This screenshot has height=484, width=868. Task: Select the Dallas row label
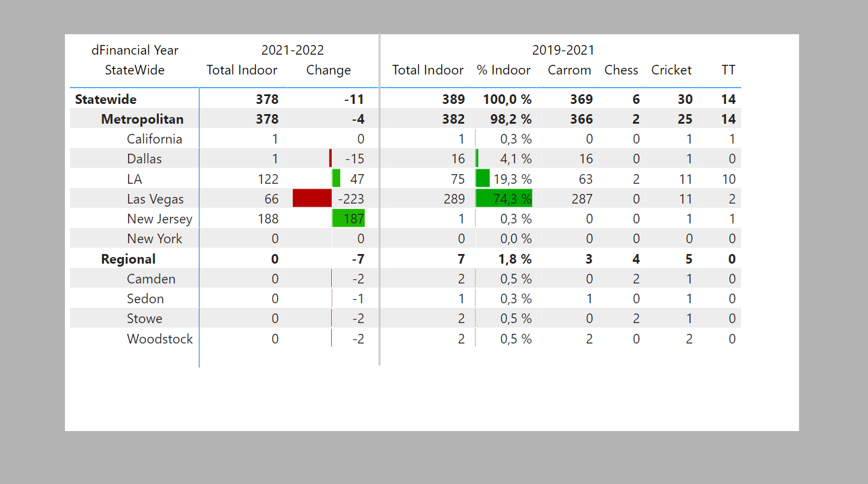coord(144,159)
